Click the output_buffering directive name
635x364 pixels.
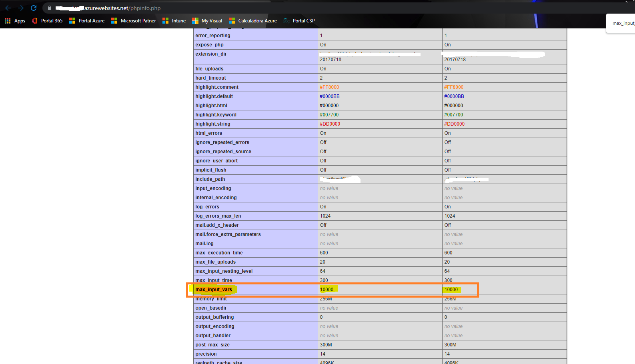(x=214, y=317)
